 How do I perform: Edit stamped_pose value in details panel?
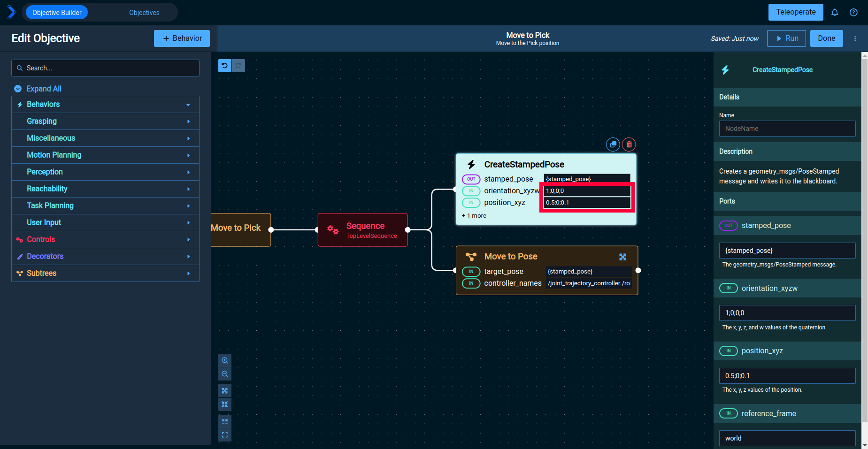tap(787, 251)
